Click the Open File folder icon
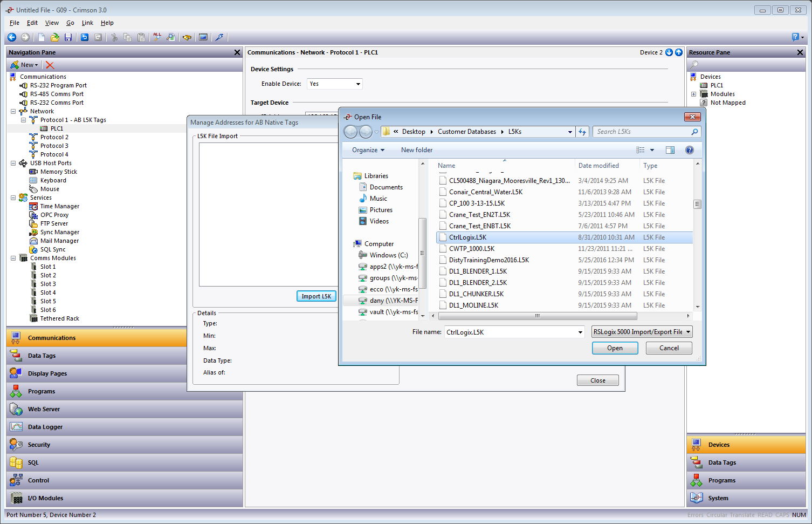This screenshot has width=812, height=524. 55,37
